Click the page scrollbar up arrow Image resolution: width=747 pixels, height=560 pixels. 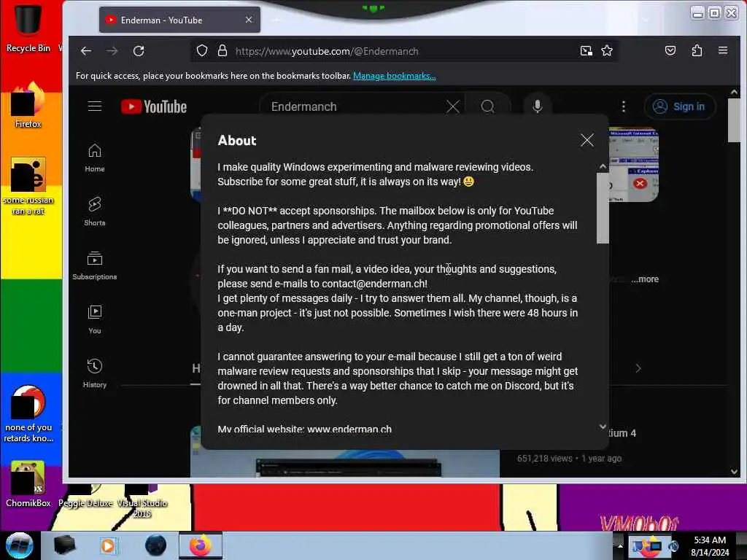point(734,91)
